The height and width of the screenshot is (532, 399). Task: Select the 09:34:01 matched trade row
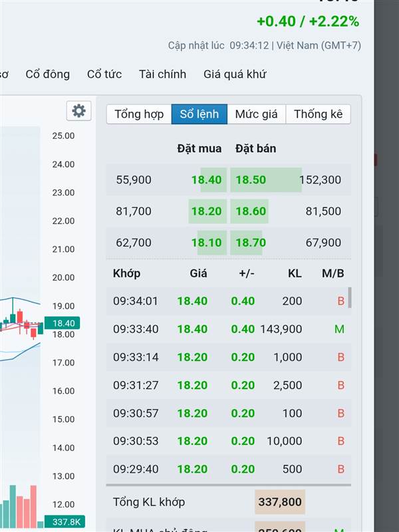coord(228,301)
